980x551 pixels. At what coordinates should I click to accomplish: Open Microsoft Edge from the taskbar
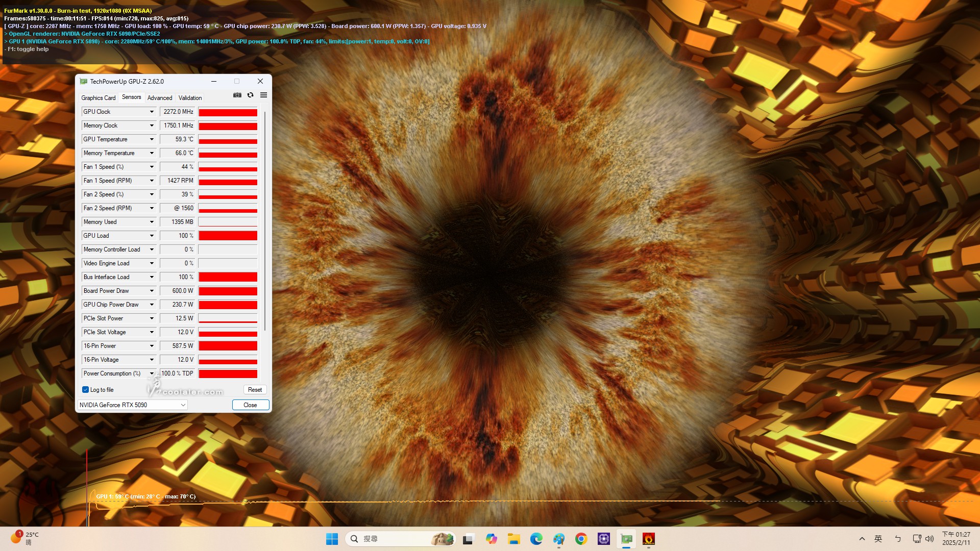click(536, 539)
